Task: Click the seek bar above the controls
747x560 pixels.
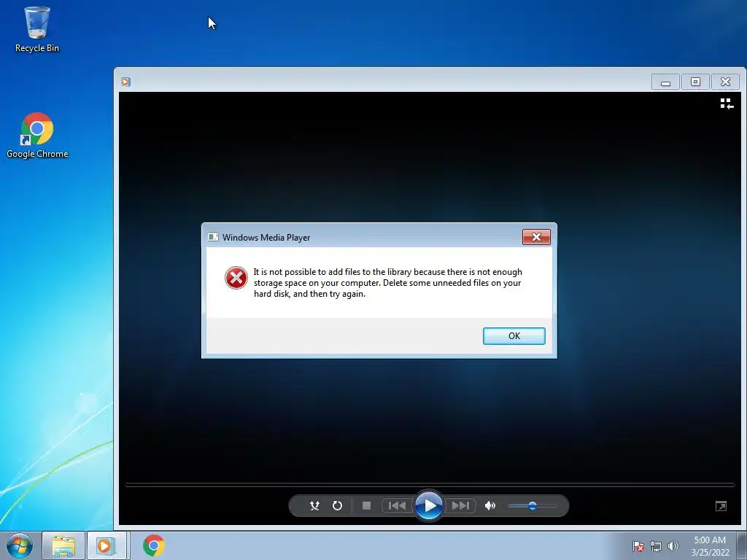Action: pyautogui.click(x=430, y=485)
